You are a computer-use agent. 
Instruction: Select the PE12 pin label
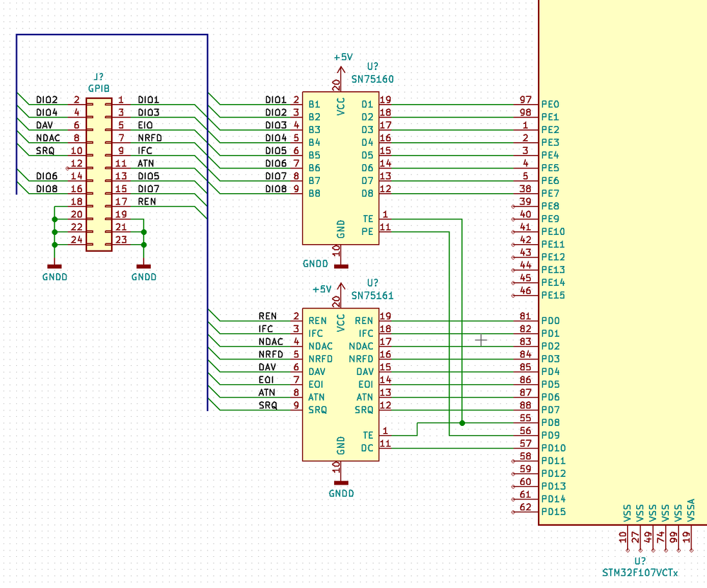[553, 257]
